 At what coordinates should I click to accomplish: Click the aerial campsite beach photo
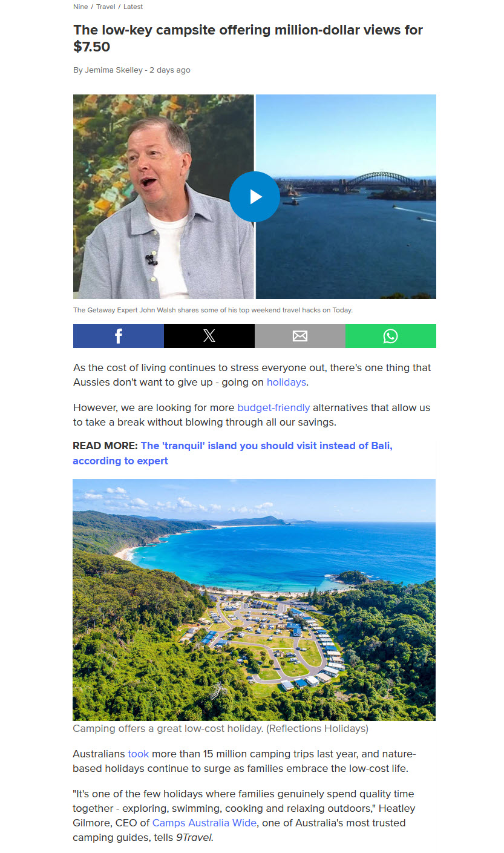point(254,600)
